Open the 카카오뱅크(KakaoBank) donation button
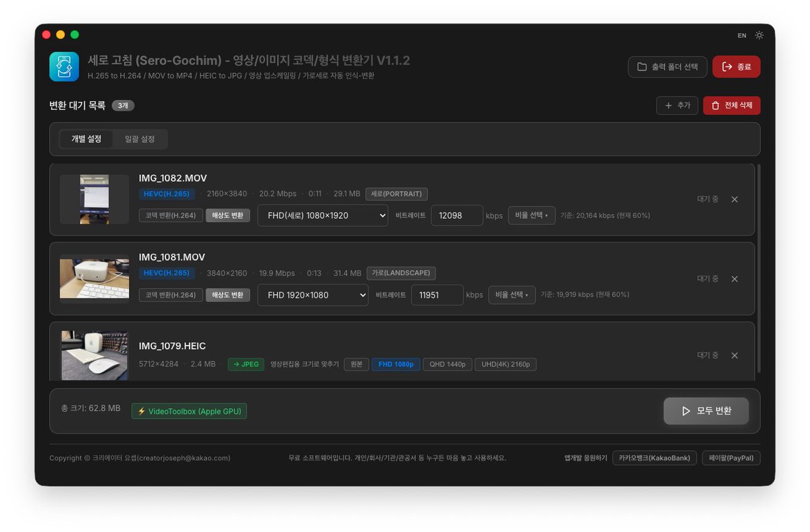 (654, 458)
